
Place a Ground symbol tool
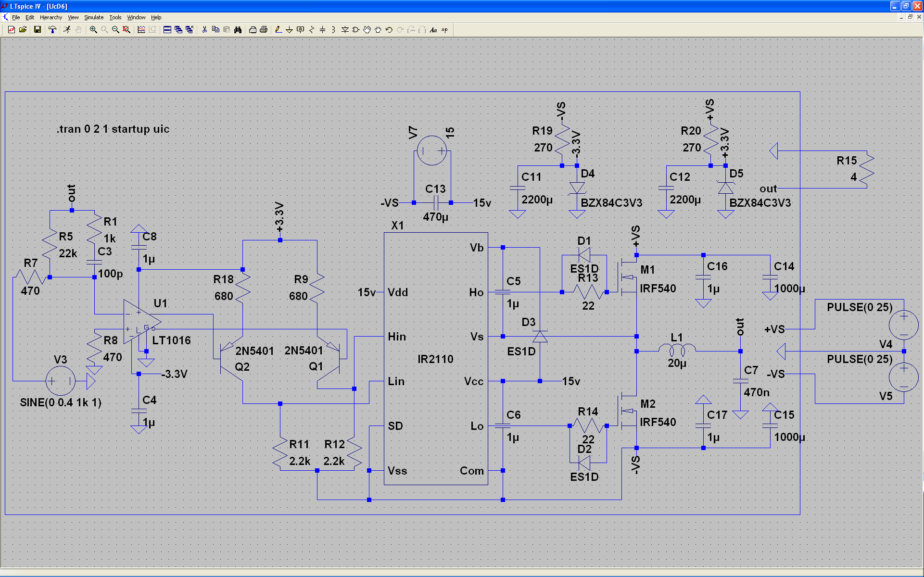click(290, 30)
